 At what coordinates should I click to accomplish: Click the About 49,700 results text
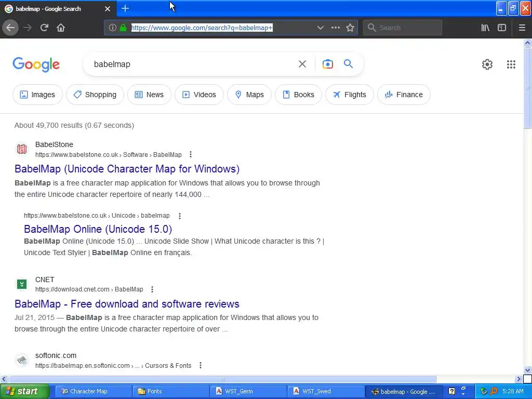pos(74,125)
